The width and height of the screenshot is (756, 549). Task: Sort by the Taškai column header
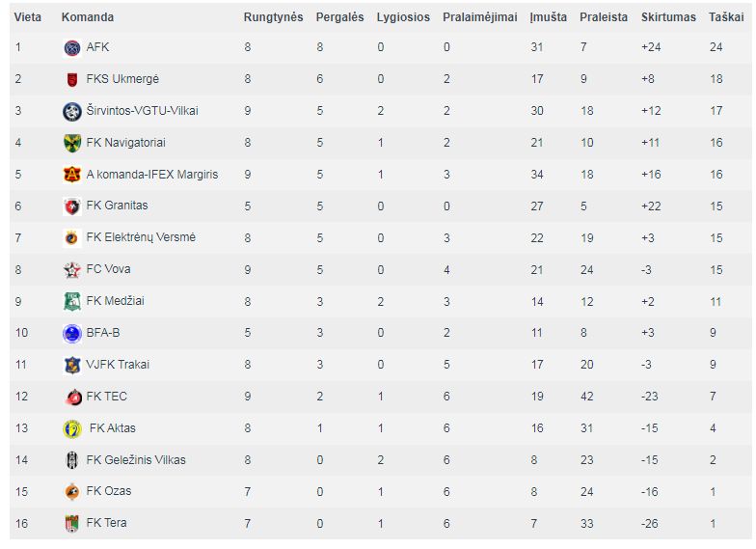726,17
